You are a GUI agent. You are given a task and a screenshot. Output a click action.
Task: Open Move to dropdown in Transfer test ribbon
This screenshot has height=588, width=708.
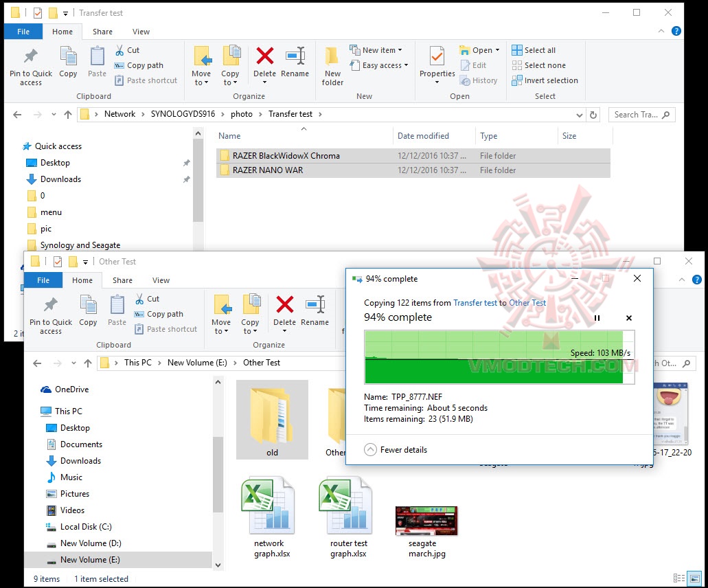coord(201,67)
